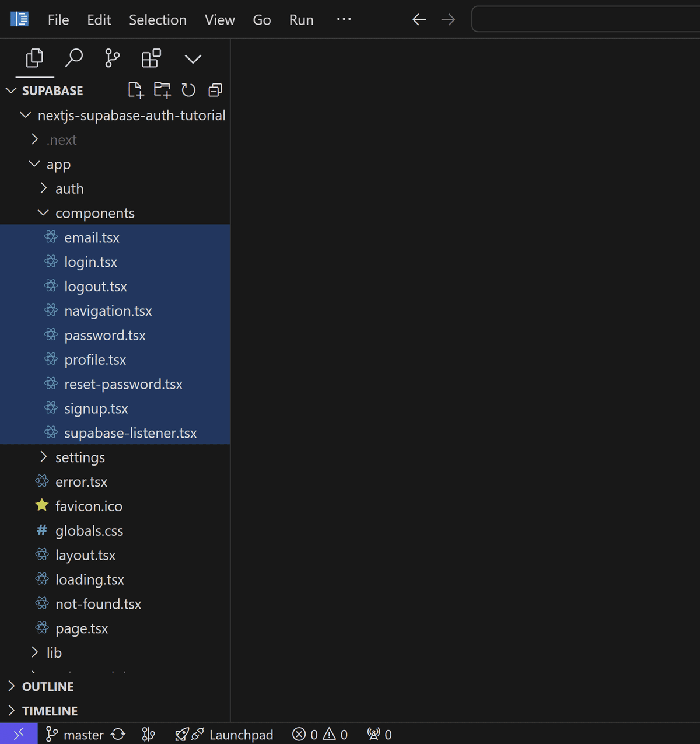Screen dimensions: 700x744
Task: Open loading.tsx file
Action: coord(115,580)
